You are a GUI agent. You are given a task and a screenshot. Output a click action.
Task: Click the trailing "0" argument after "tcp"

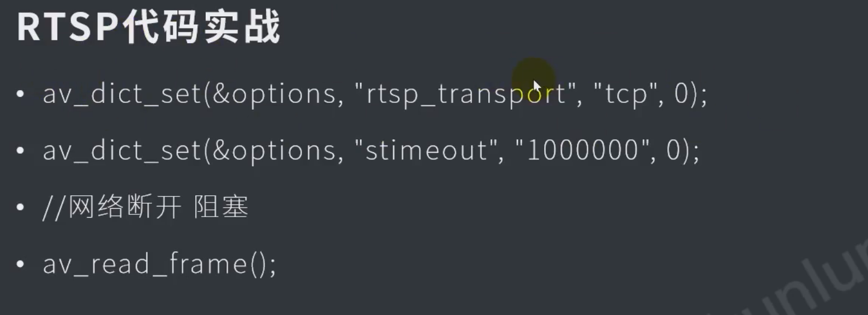click(x=681, y=95)
